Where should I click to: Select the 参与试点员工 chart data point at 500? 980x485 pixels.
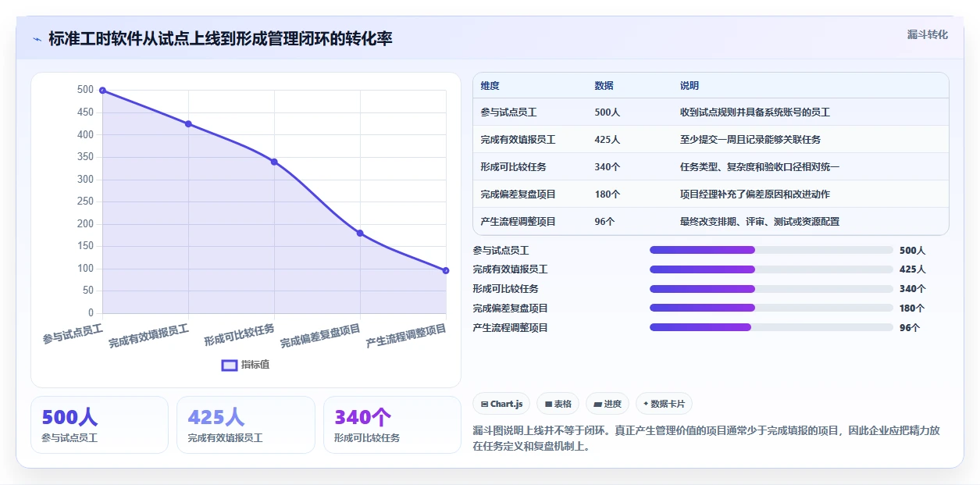[102, 91]
